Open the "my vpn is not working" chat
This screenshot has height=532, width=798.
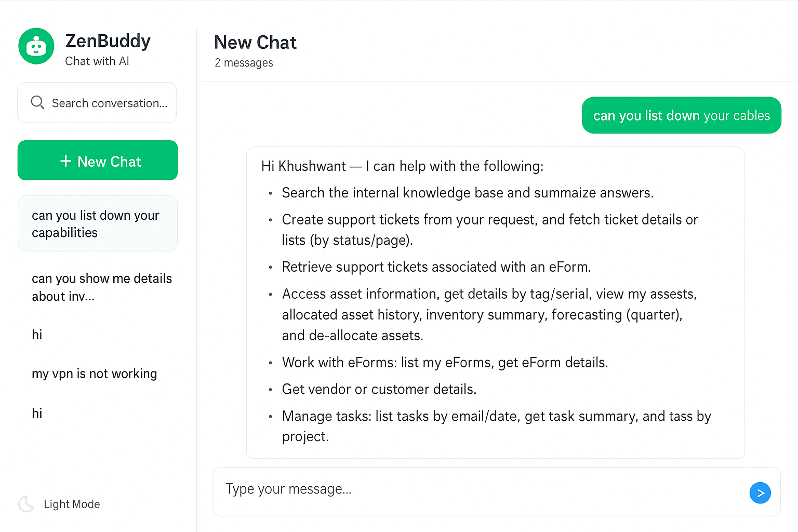pos(94,374)
